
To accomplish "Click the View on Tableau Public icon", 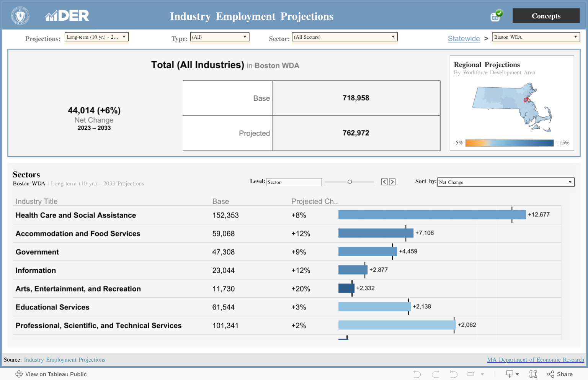I will point(19,374).
